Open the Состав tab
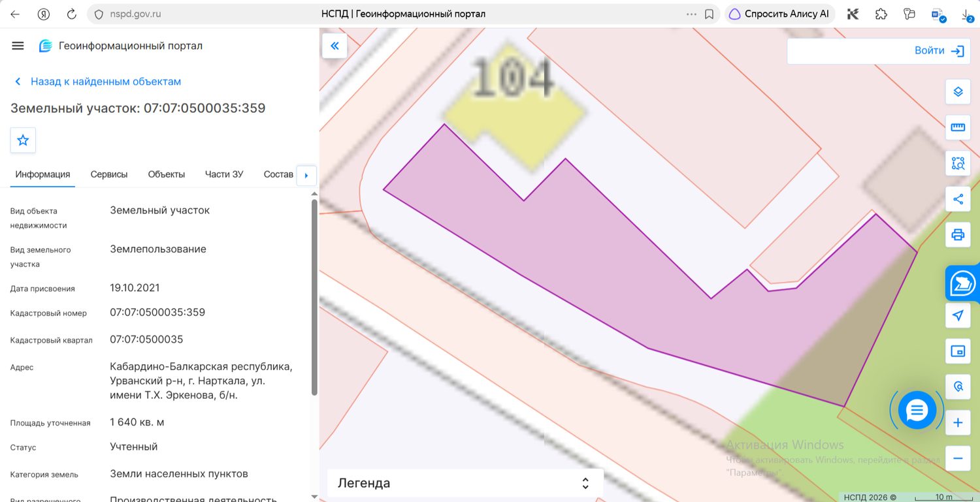980x502 pixels. point(278,174)
